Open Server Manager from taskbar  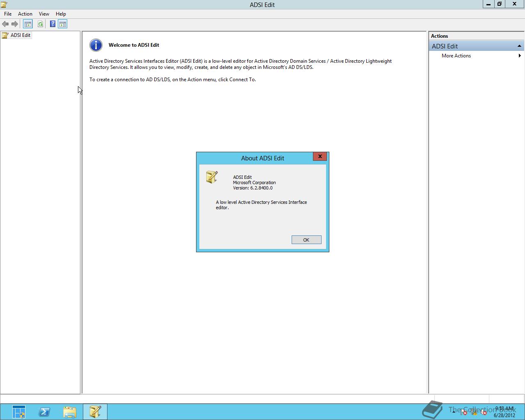point(19,412)
